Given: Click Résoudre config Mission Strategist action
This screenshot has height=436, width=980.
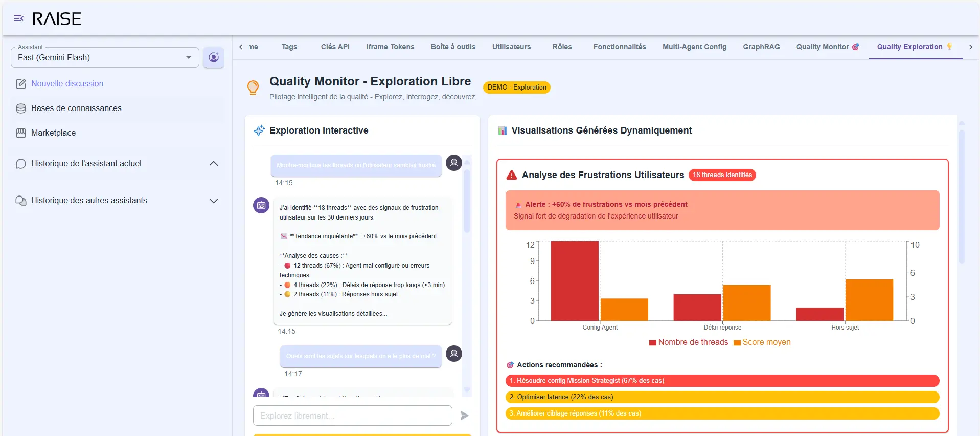Looking at the screenshot, I should point(722,381).
